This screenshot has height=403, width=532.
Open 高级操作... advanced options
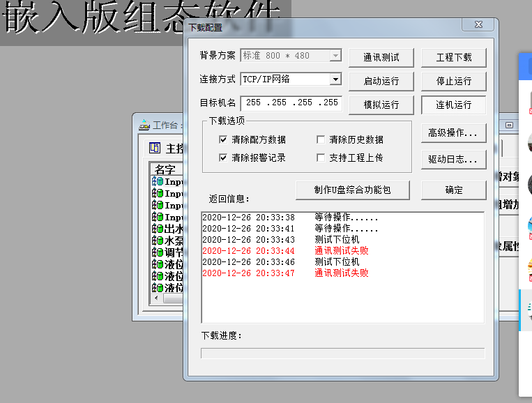click(453, 132)
